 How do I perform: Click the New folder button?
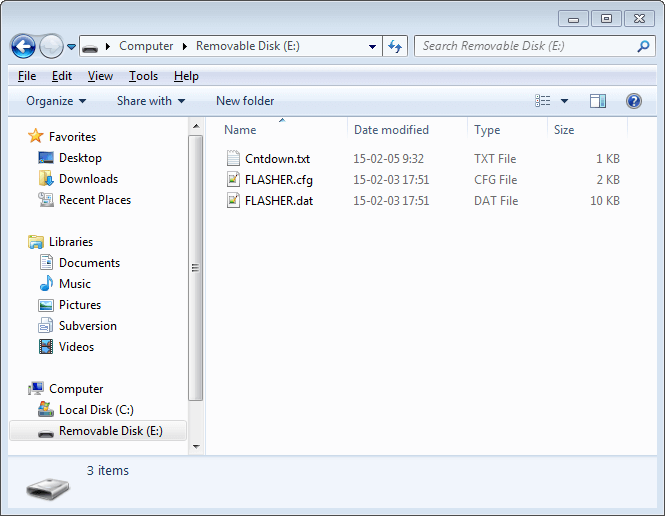coord(245,101)
